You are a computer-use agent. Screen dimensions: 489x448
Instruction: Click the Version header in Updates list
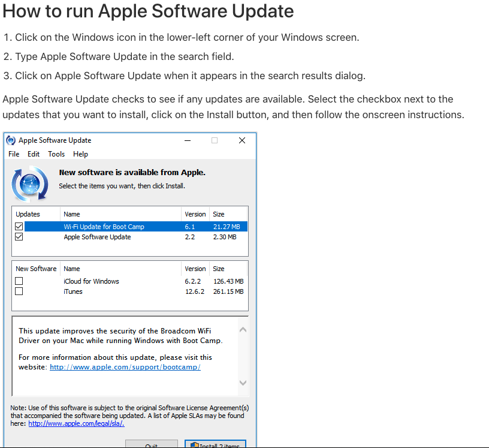195,214
